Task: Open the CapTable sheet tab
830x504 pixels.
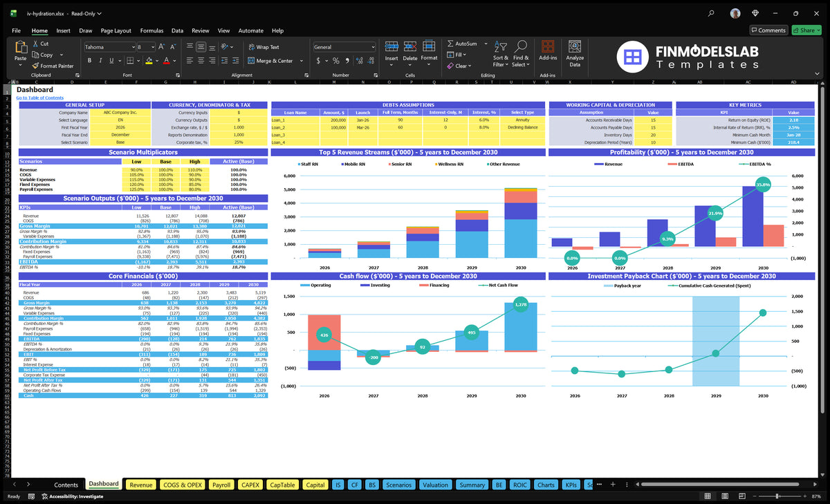Action: click(282, 485)
